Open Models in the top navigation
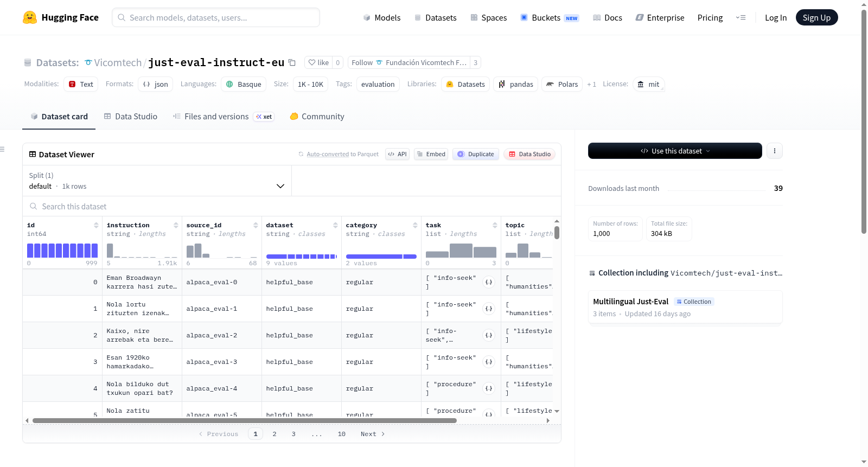868x467 pixels. 382,17
